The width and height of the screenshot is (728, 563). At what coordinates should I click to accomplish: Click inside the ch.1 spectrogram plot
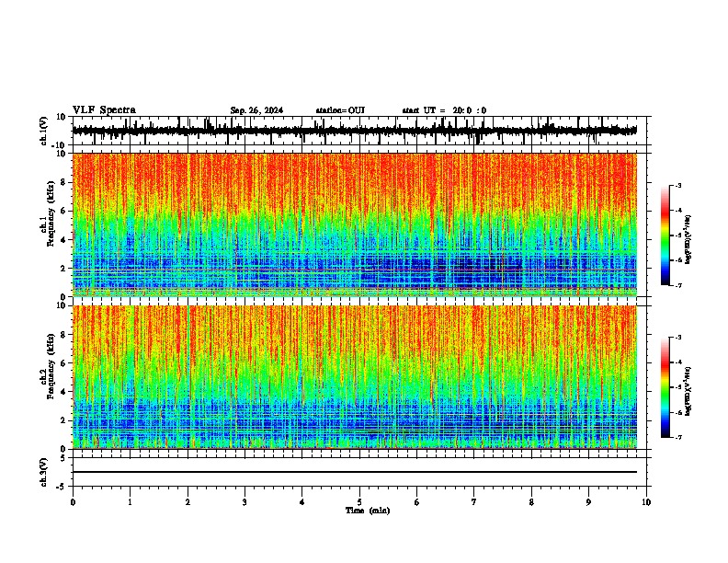(355, 224)
